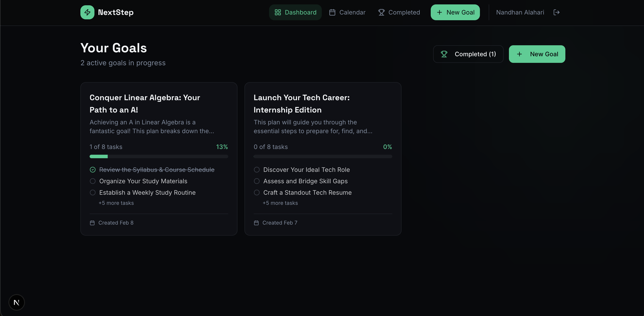Click calendar icon beside Created Feb 7
Image resolution: width=644 pixels, height=316 pixels.
tap(256, 223)
